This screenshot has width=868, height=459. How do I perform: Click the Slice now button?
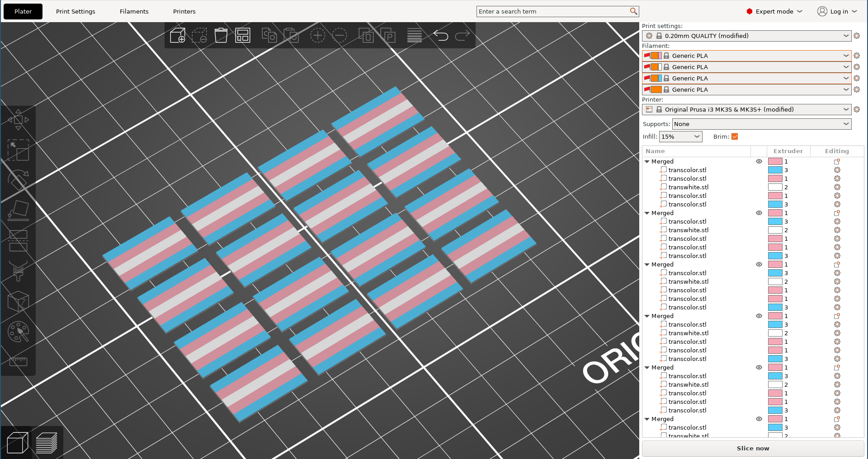point(753,448)
